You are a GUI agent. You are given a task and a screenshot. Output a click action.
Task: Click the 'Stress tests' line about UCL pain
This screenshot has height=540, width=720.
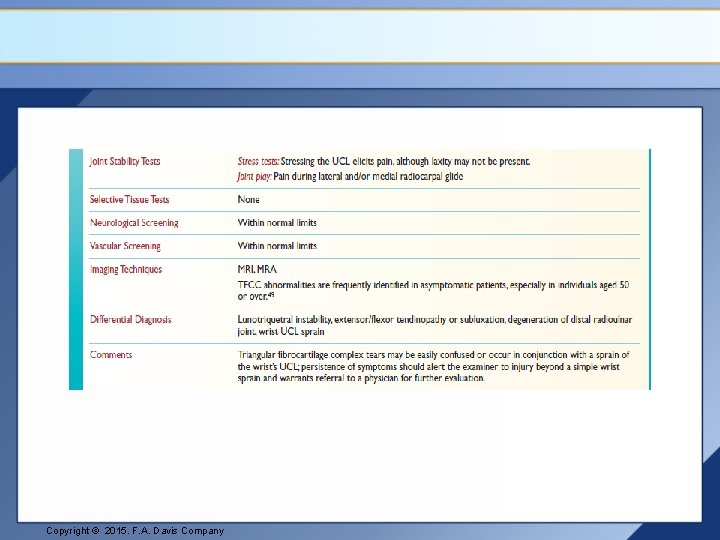[x=384, y=162]
